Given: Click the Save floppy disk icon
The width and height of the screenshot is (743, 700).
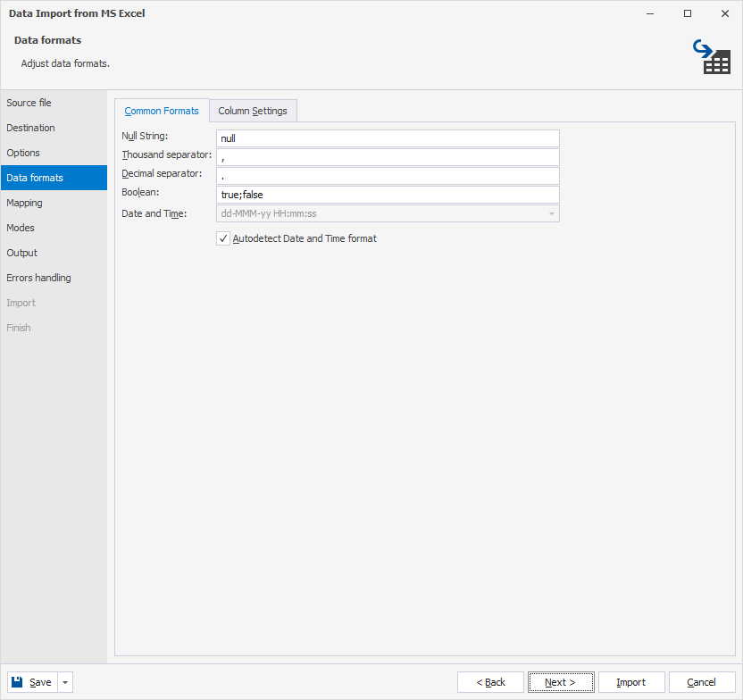Looking at the screenshot, I should 17,682.
